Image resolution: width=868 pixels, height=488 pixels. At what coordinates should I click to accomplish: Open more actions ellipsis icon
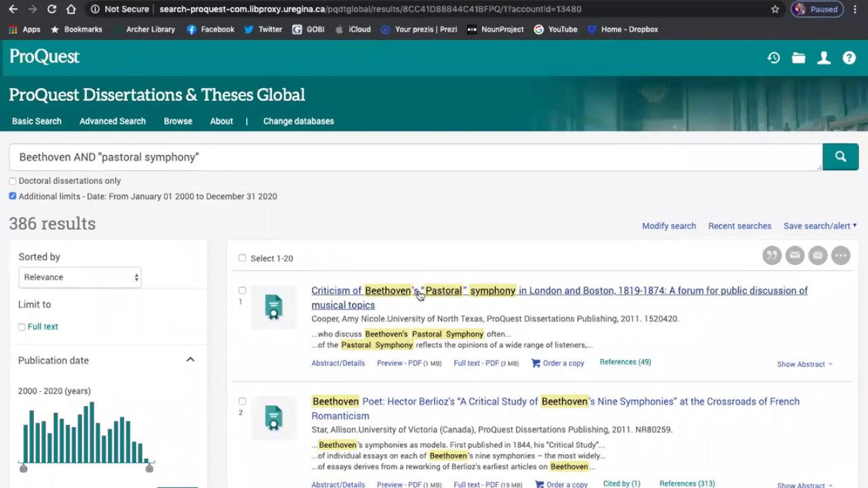(x=841, y=256)
